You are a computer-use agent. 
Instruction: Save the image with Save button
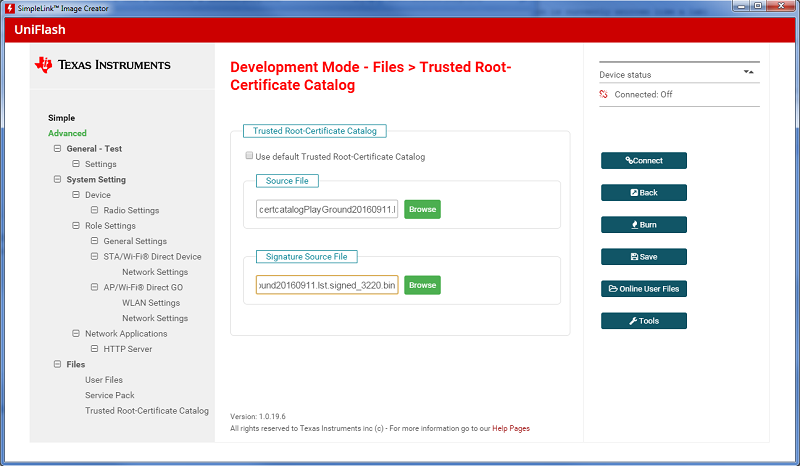[643, 256]
